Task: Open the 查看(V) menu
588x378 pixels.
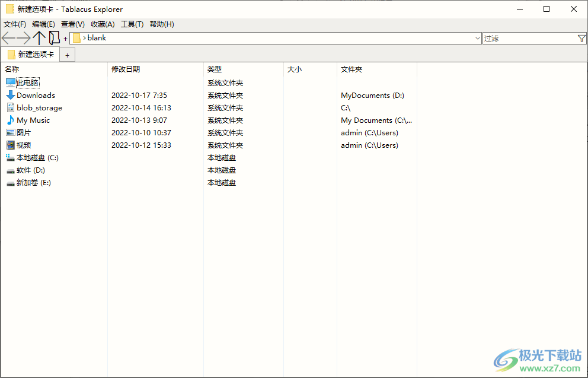Action: pos(73,24)
